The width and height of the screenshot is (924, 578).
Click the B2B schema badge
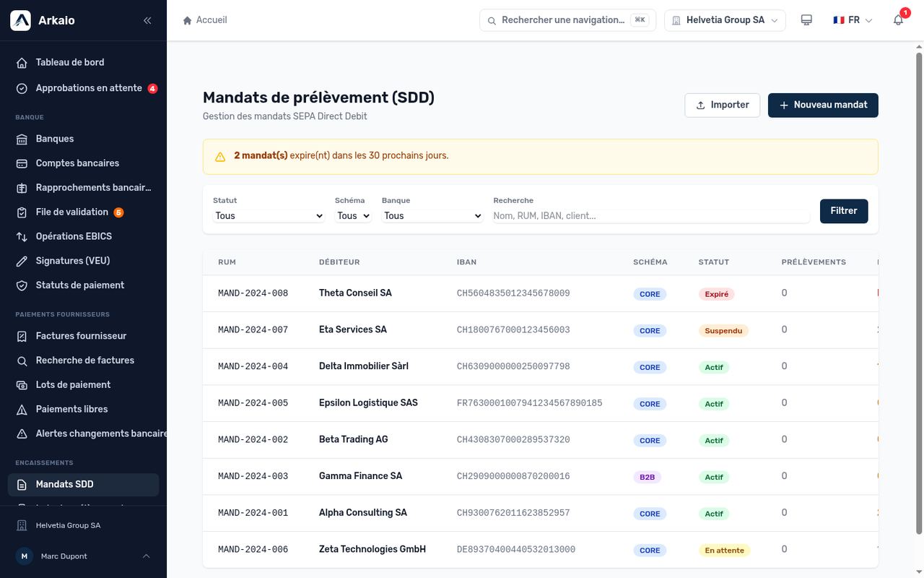click(647, 478)
